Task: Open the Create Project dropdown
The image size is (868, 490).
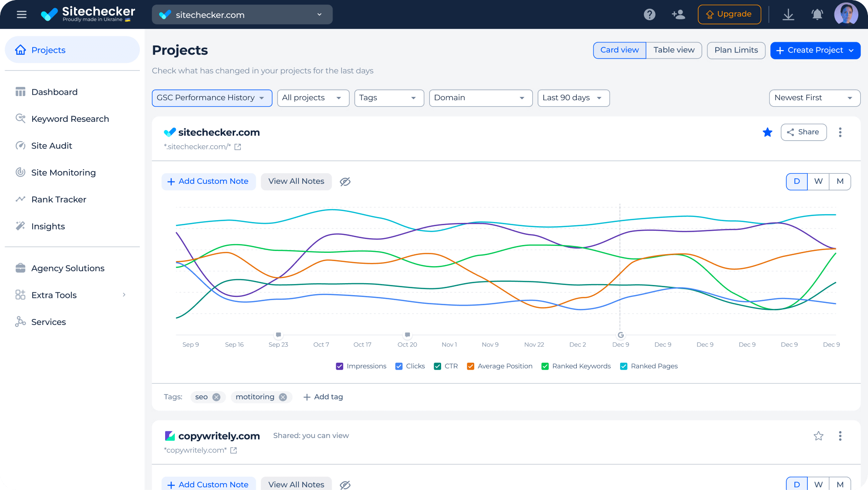Action: 815,50
